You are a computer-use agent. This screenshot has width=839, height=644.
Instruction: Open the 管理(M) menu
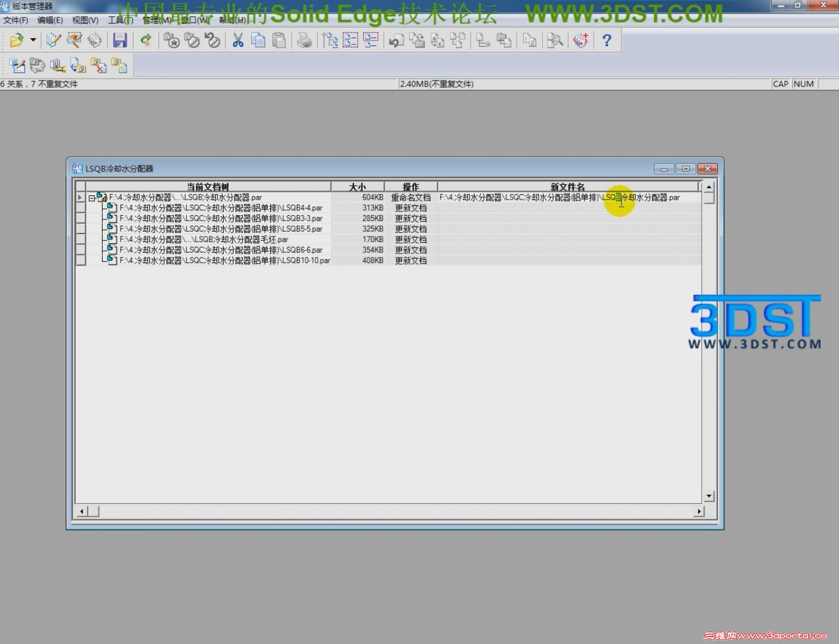pyautogui.click(x=156, y=20)
